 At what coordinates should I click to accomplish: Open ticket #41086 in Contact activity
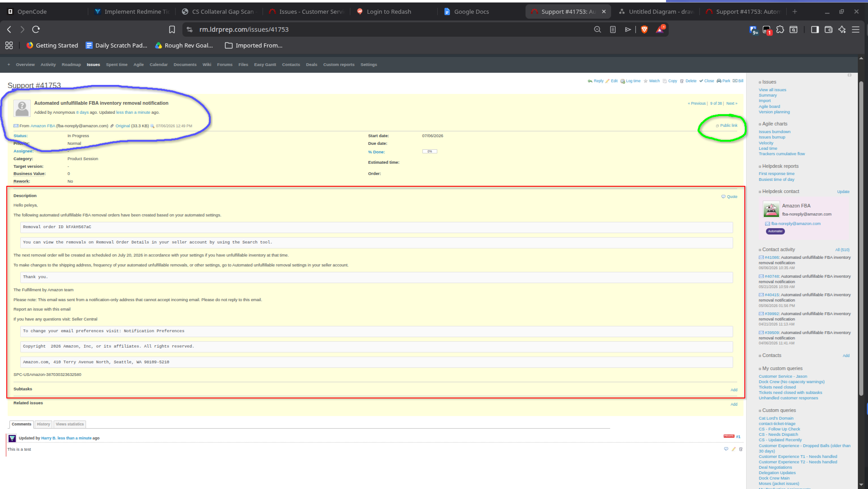[x=772, y=257]
